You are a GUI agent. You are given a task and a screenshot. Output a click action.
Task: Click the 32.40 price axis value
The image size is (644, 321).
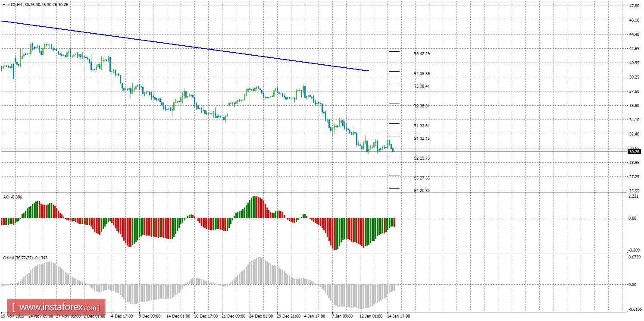pyautogui.click(x=635, y=134)
